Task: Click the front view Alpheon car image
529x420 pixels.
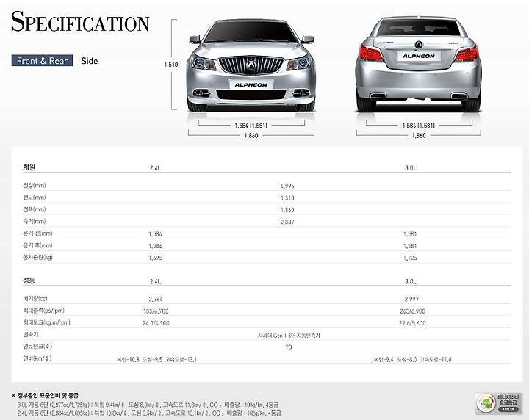Action: click(251, 65)
